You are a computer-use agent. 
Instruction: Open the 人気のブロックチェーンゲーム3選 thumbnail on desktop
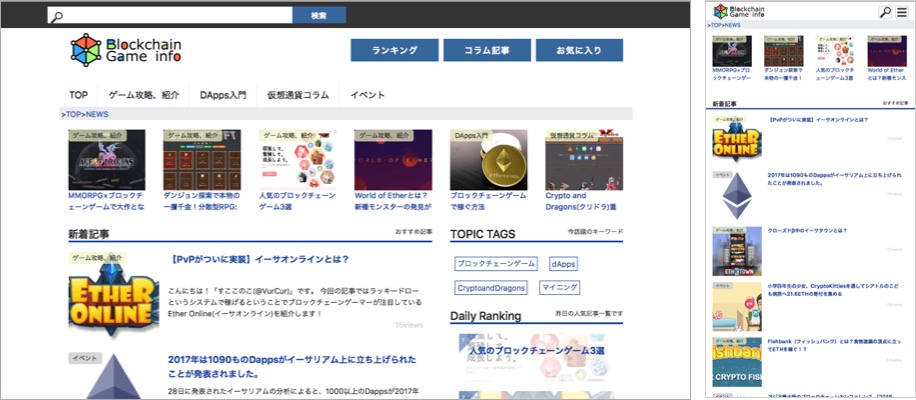(x=298, y=159)
